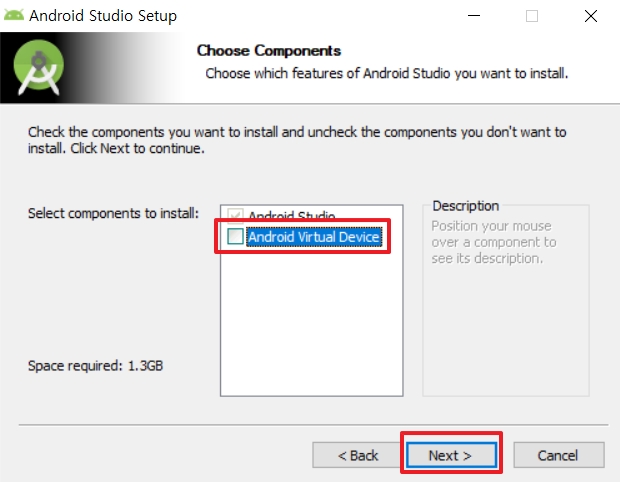Viewport: 620px width, 482px height.
Task: Click the greyed Android Studio checkbox
Action: pyautogui.click(x=235, y=214)
